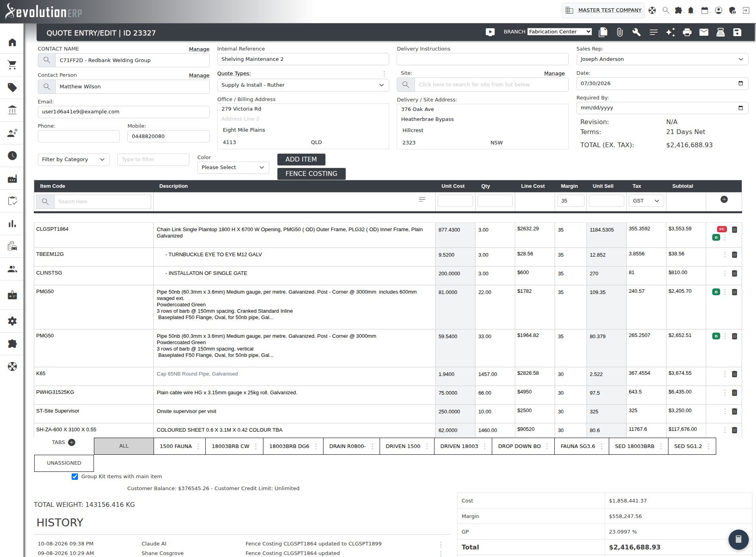756x557 pixels.
Task: Click the paperclip attachments icon
Action: click(x=620, y=32)
